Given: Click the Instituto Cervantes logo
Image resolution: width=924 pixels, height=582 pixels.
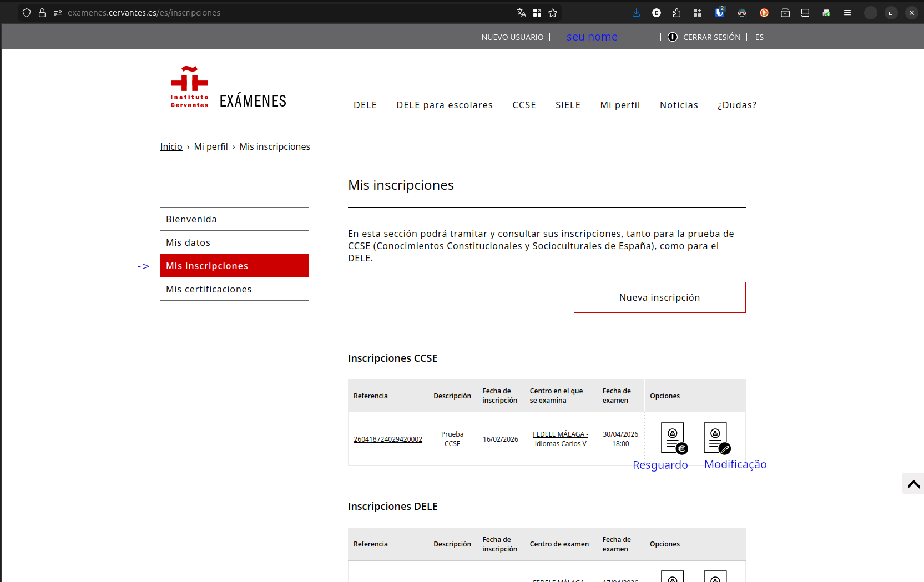Looking at the screenshot, I should point(189,87).
